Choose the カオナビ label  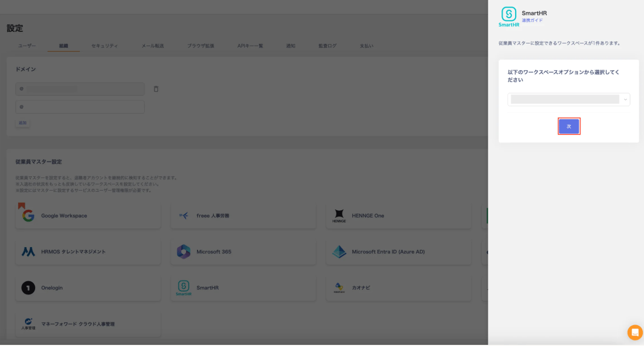click(x=361, y=288)
